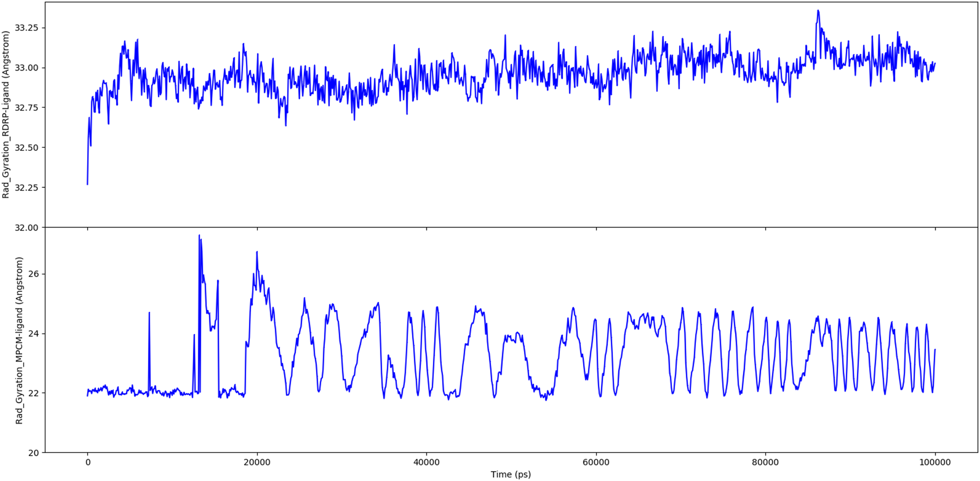Select the 60000 x-axis tick label

click(596, 462)
